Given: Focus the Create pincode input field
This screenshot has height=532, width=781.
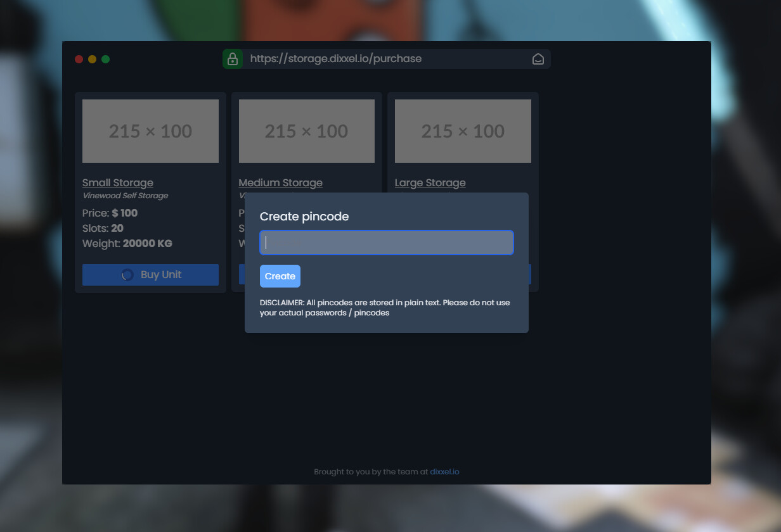Looking at the screenshot, I should [x=387, y=243].
